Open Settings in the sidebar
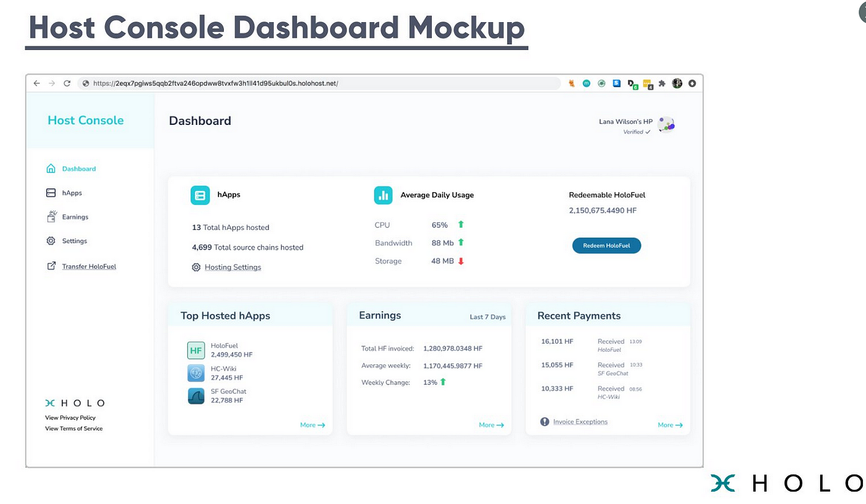 tap(74, 241)
